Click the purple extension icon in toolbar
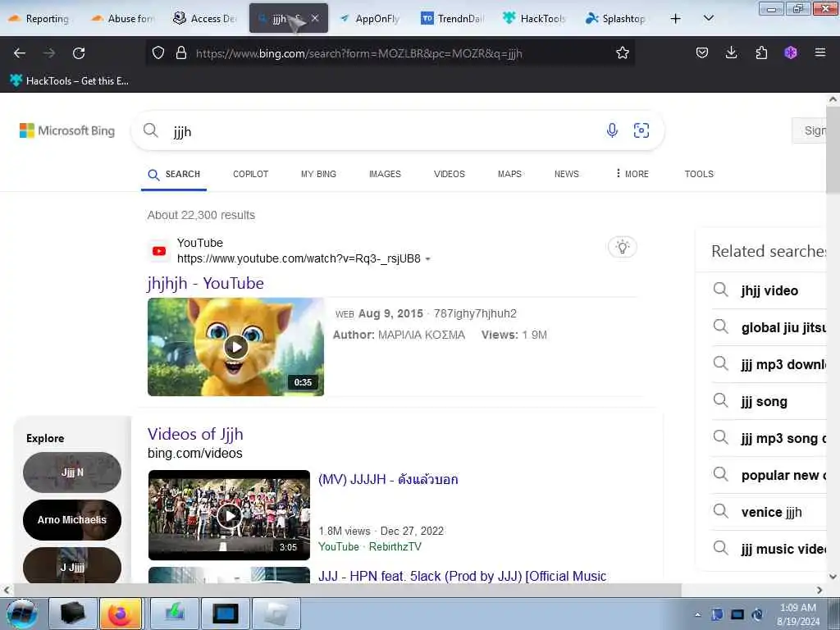 791,52
